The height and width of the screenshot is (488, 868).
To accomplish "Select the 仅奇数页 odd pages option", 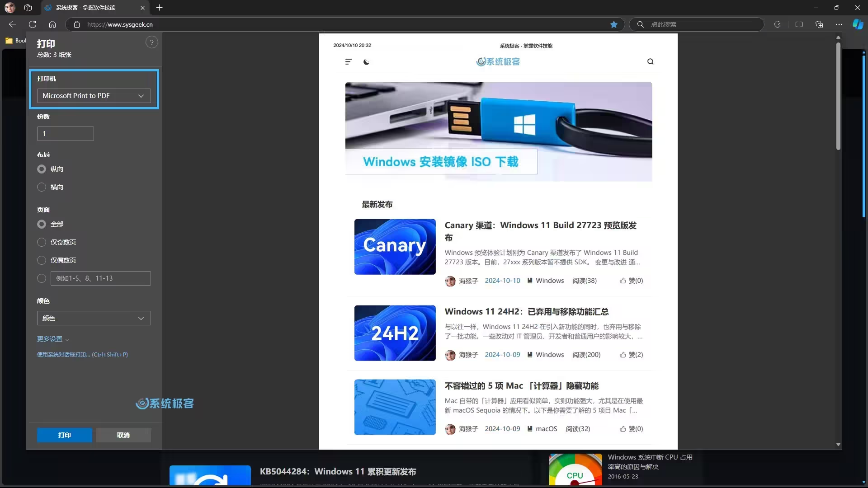I will pyautogui.click(x=42, y=242).
